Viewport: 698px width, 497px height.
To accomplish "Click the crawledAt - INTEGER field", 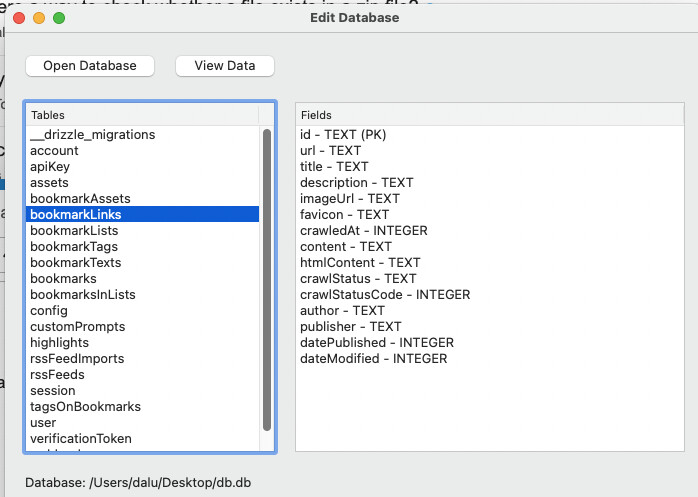I will [363, 231].
